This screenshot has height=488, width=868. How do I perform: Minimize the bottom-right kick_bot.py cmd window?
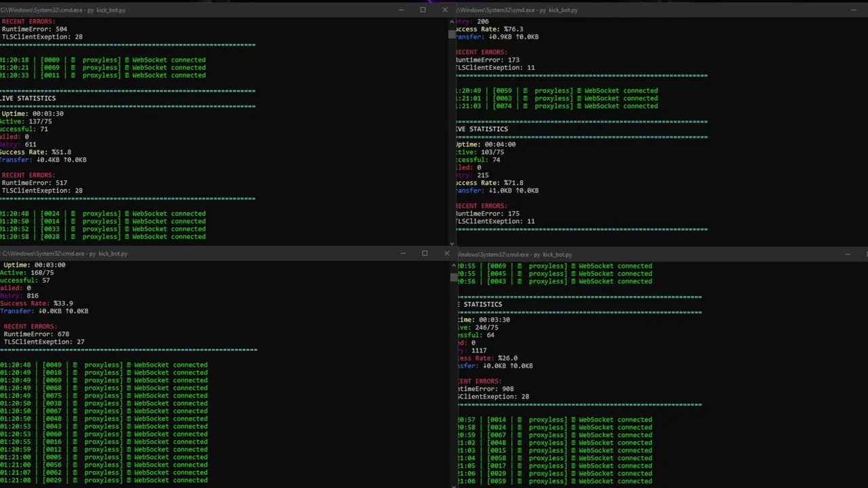tap(848, 254)
